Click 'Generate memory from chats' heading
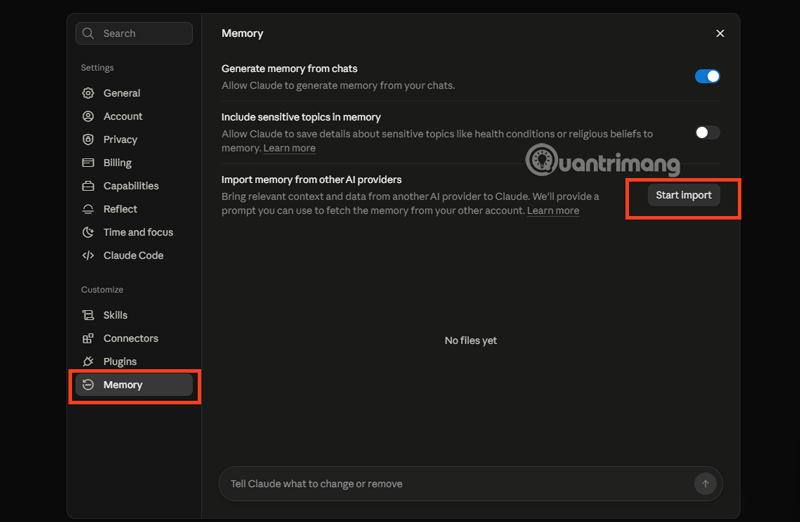This screenshot has width=800, height=522. click(x=289, y=68)
